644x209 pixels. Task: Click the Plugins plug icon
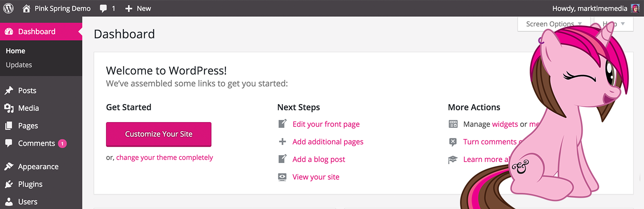click(x=9, y=184)
